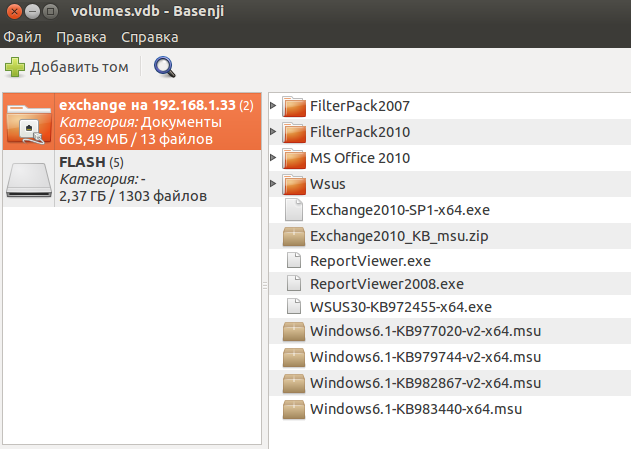Click the Wsus folder icon

[x=294, y=184]
